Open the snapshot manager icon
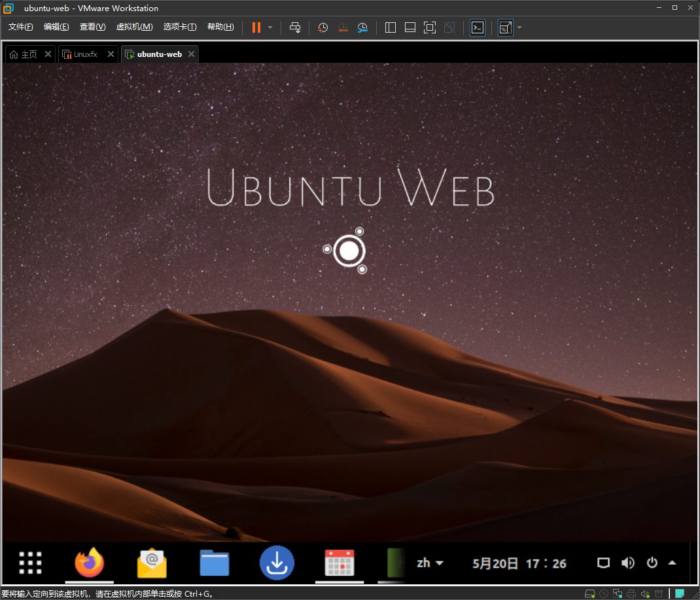The image size is (700, 600). tap(362, 27)
